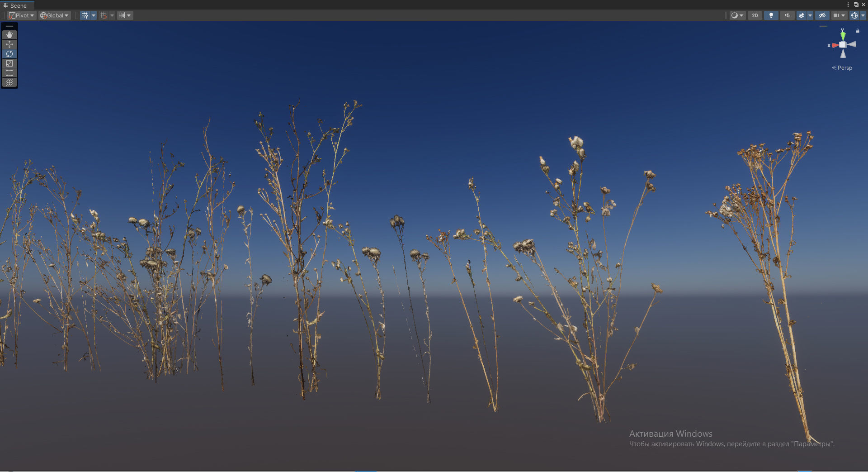Click the gray right-side gizmo cone
This screenshot has height=472, width=868.
point(852,44)
